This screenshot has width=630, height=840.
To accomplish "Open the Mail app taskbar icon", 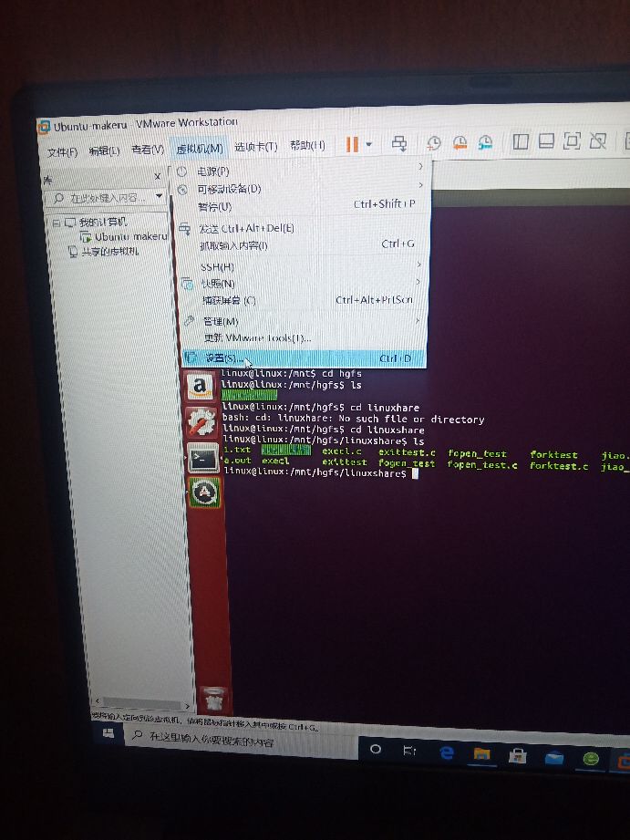I will [554, 758].
